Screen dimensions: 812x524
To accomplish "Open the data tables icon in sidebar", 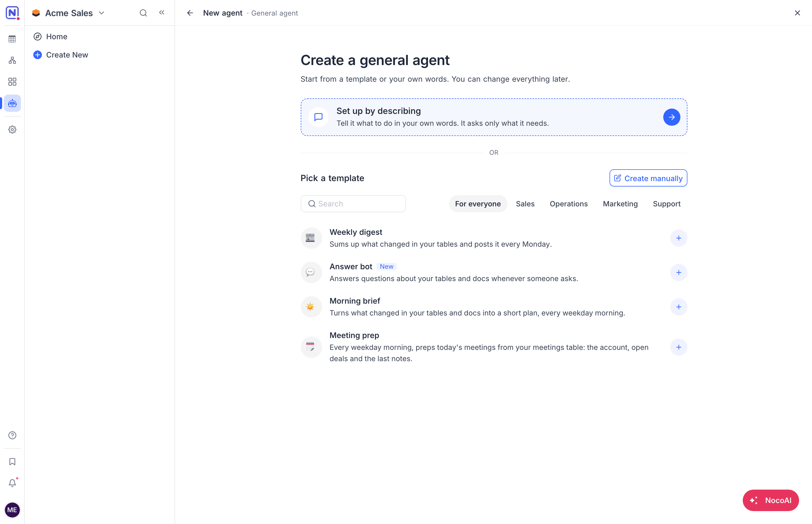I will (12, 39).
